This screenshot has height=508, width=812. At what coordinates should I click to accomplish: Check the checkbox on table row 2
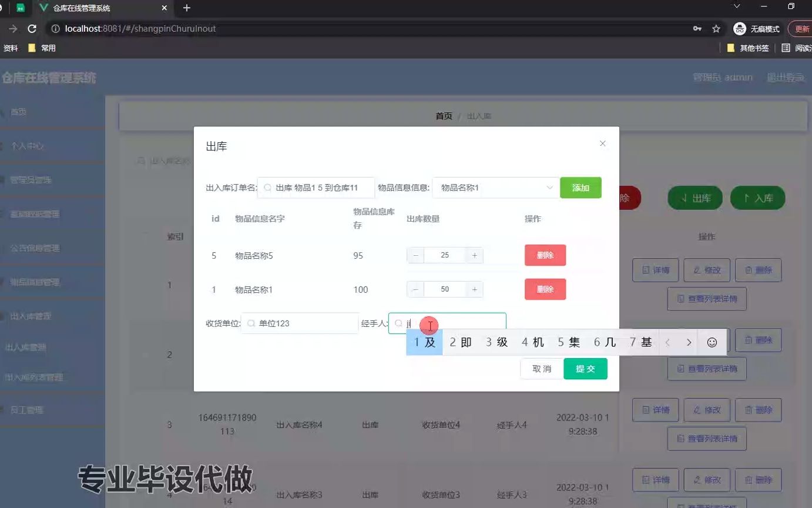point(146,355)
